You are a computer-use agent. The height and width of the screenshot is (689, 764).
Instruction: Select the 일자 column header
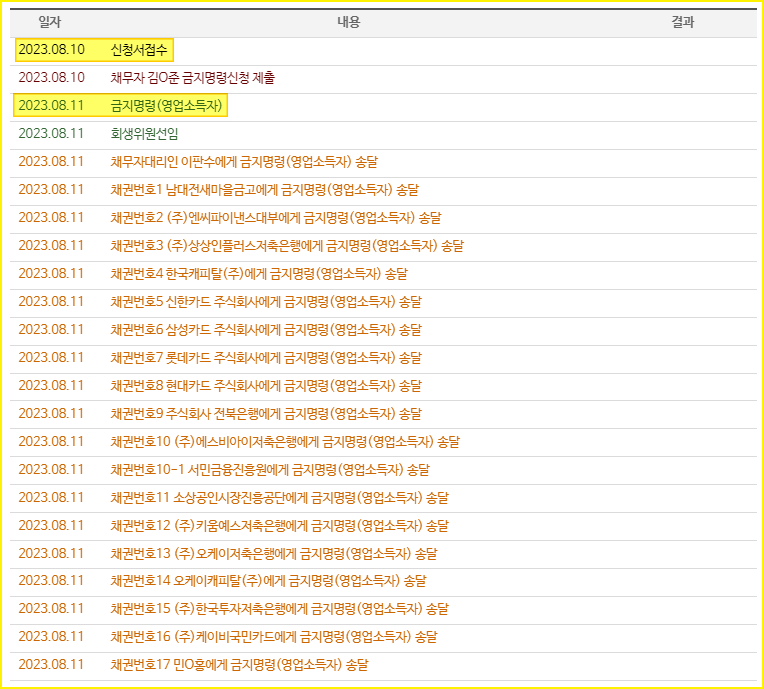coord(50,22)
